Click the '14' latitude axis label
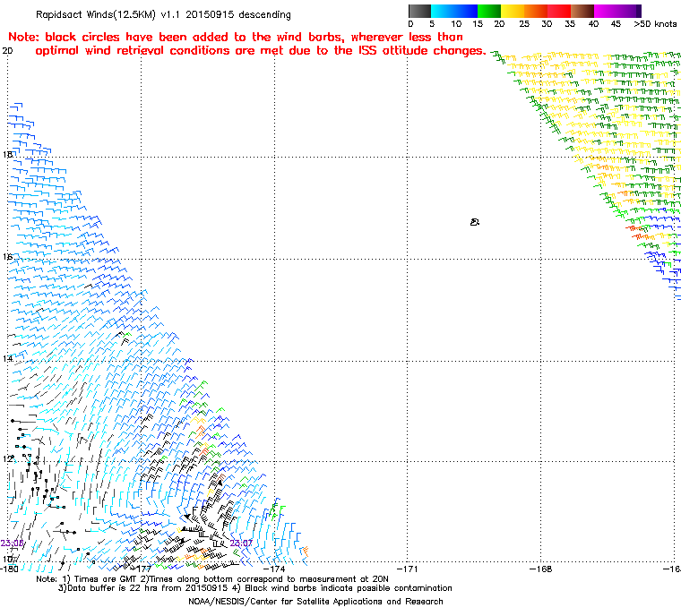 [x=7, y=359]
